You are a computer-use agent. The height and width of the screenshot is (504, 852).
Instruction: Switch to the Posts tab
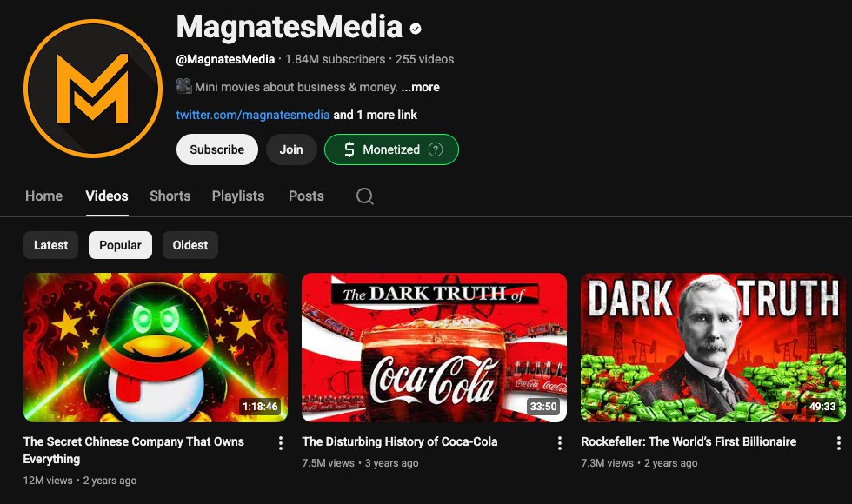pos(306,196)
